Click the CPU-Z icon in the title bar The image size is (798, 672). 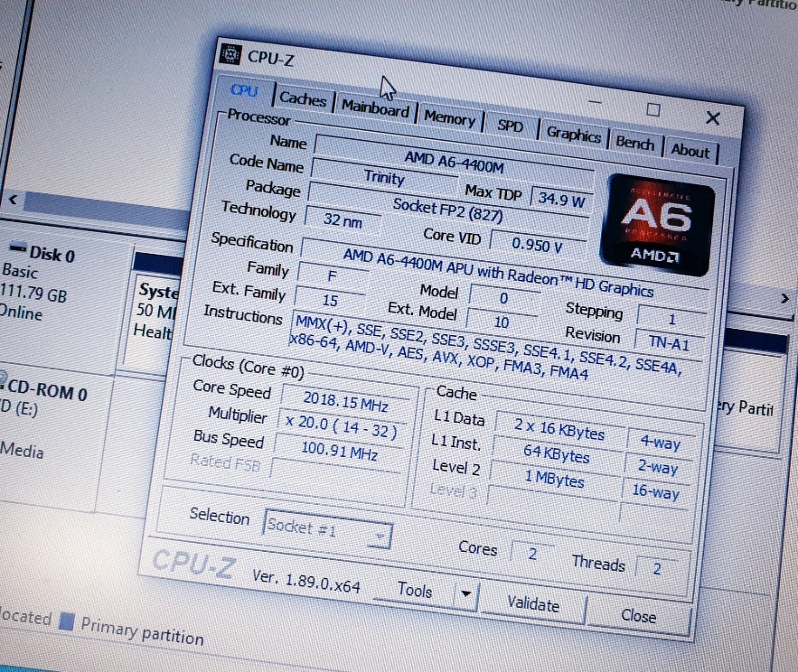tap(231, 53)
